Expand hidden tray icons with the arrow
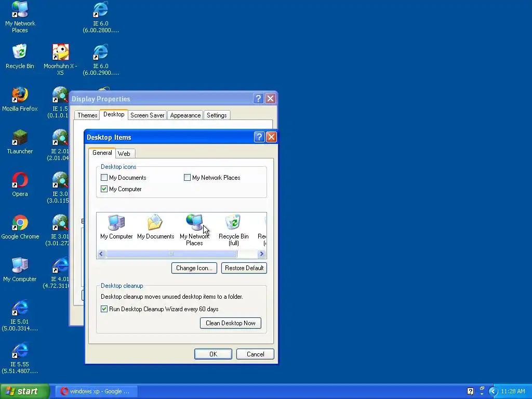Viewport: 532px width, 399px height. tap(493, 391)
